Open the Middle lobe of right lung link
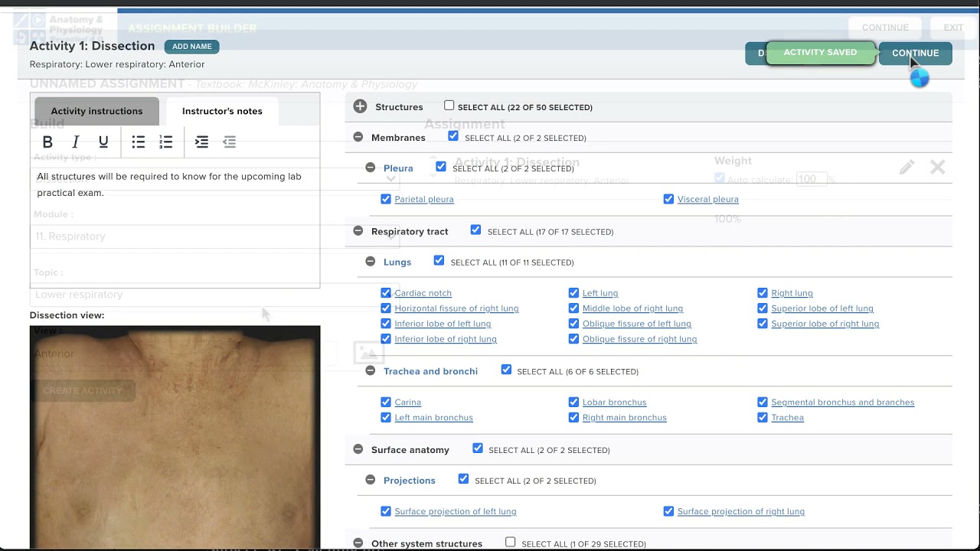Screen dimensions: 980x551 (632, 308)
